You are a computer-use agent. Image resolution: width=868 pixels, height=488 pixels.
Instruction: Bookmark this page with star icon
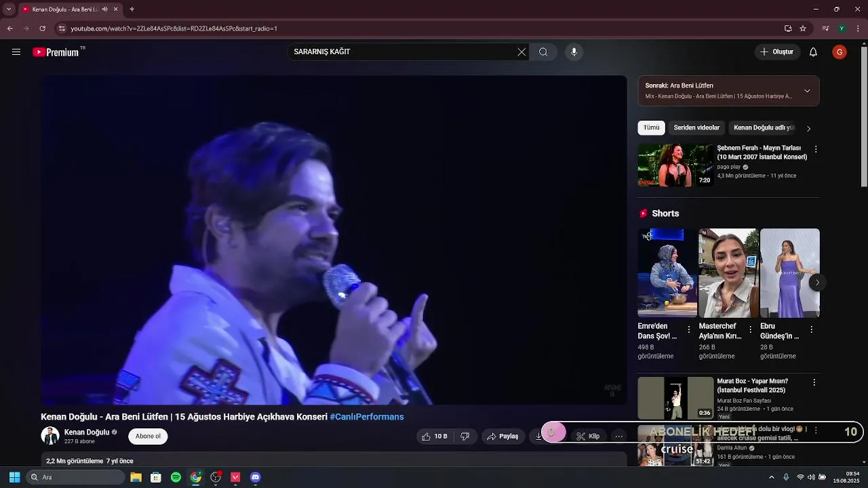pyautogui.click(x=803, y=28)
